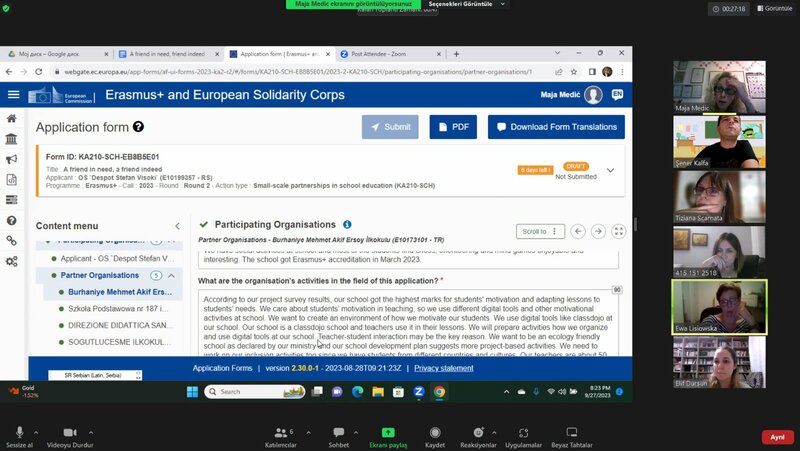Open a new browser tab
Screen dimensions: 800x451
[x=456, y=54]
